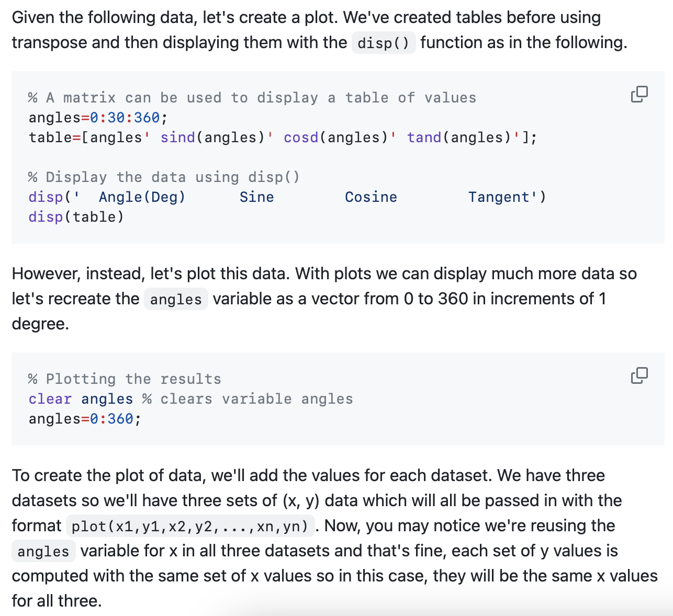Click the '% A matrix can be used' comment
The image size is (673, 616).
(x=252, y=98)
